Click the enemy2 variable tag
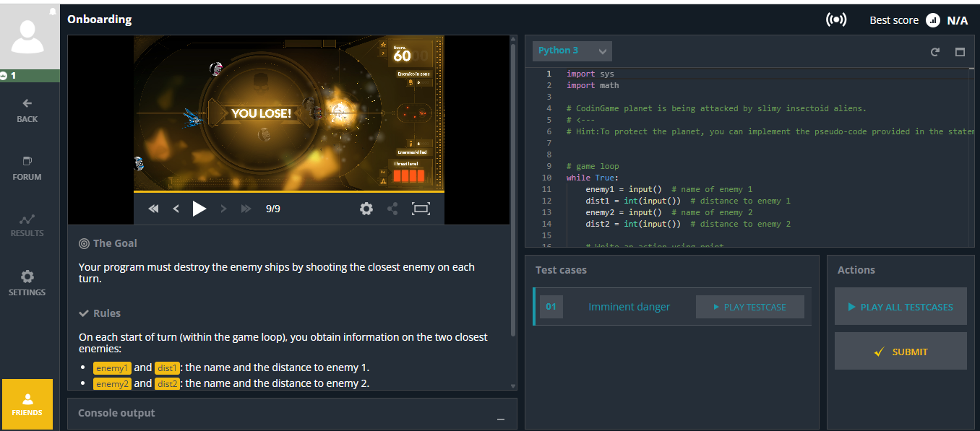This screenshot has width=980, height=431. (x=112, y=384)
